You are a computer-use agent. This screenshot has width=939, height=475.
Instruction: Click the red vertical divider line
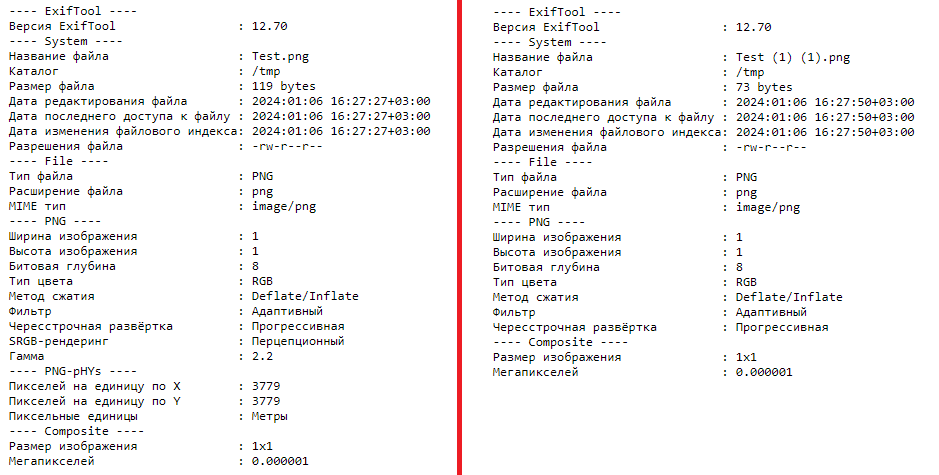[x=459, y=237]
